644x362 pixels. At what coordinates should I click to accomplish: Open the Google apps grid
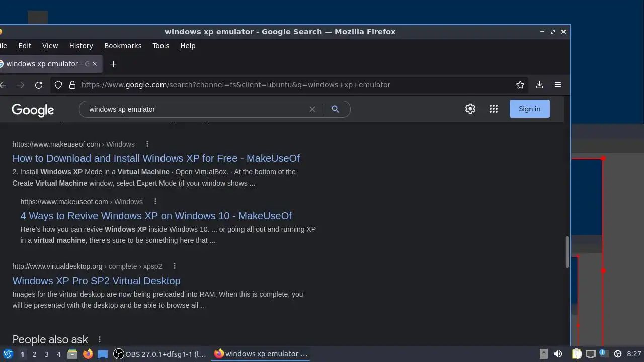[x=494, y=109]
